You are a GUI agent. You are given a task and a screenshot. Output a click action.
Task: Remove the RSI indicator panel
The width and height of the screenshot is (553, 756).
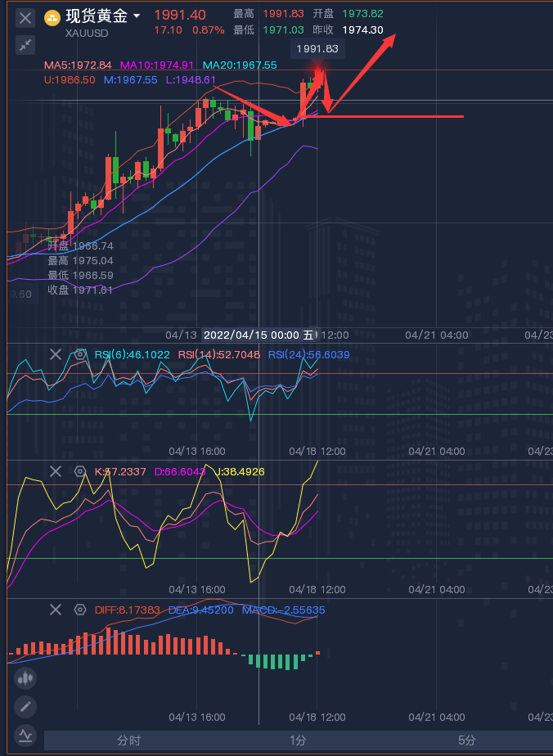(x=56, y=355)
